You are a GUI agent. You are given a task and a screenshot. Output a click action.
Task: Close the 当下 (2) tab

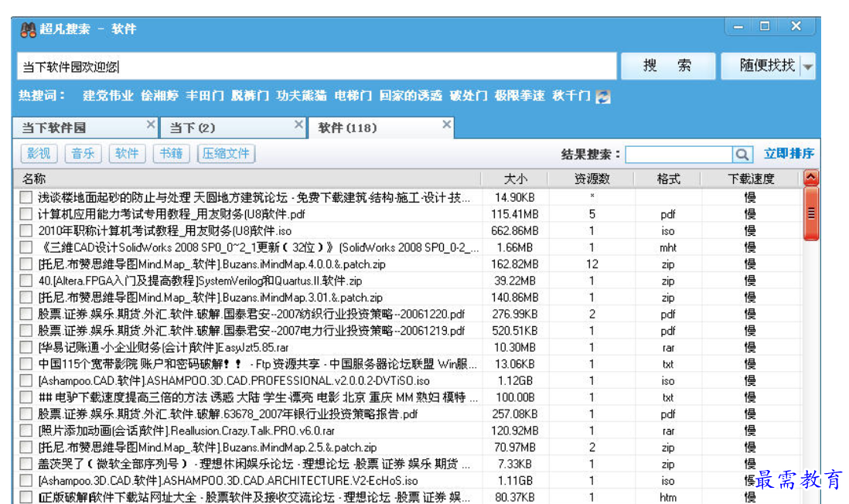tap(298, 124)
